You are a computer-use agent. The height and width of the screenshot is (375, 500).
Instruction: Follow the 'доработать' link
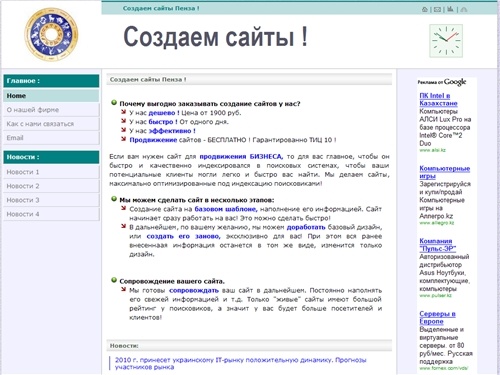306,227
